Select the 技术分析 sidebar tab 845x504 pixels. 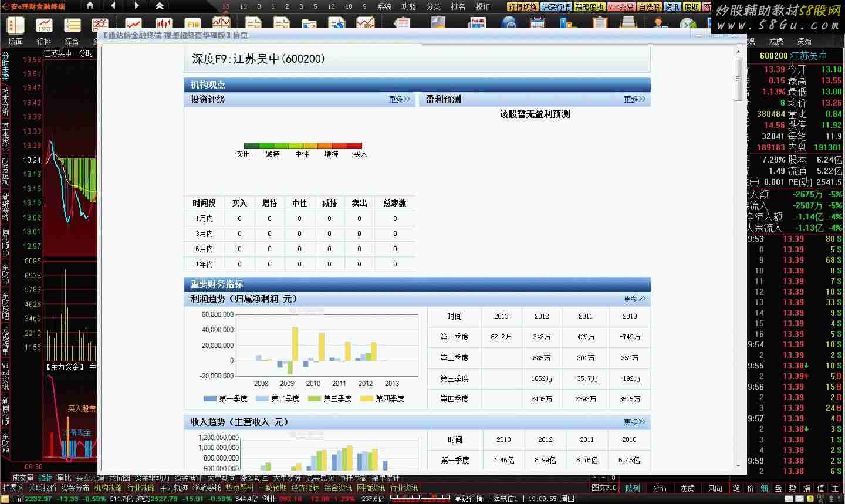coord(5,102)
